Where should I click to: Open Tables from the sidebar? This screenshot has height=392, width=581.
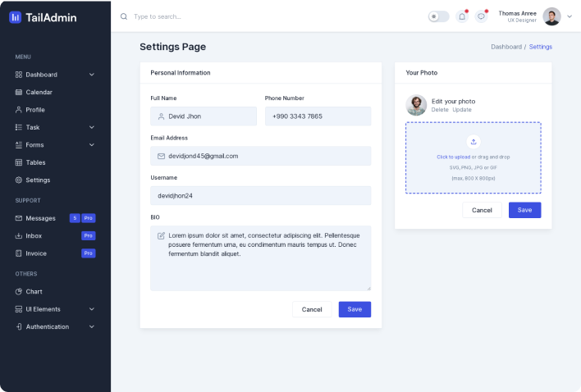click(35, 162)
